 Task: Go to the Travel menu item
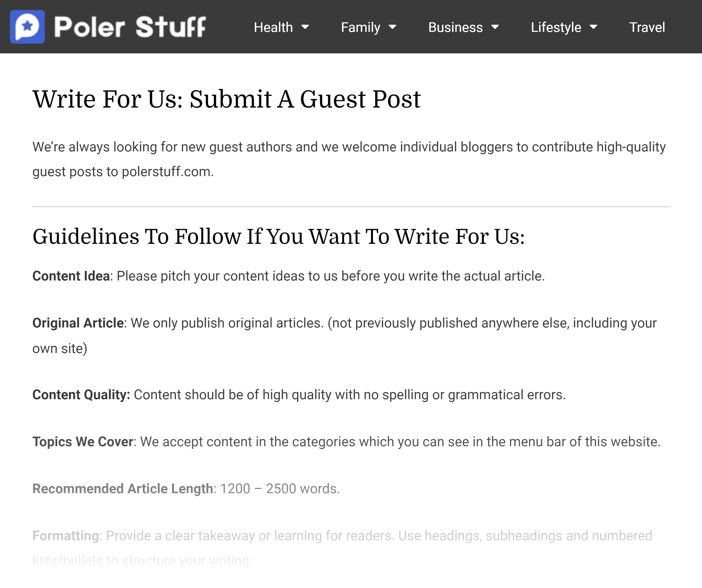(x=647, y=27)
